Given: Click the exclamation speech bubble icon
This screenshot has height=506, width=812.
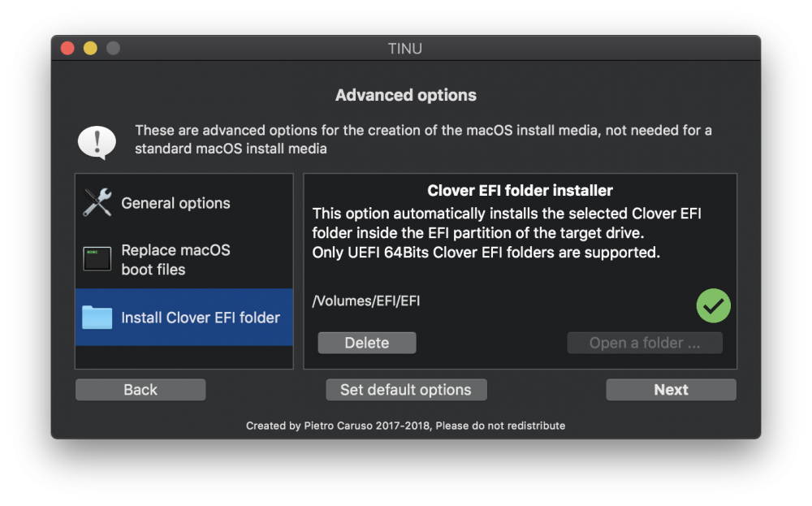Looking at the screenshot, I should coord(97,142).
